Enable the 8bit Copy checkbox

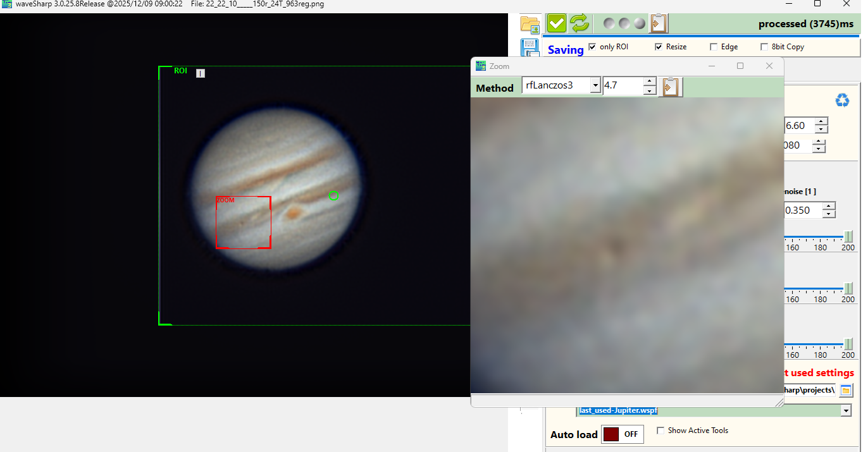tap(764, 47)
